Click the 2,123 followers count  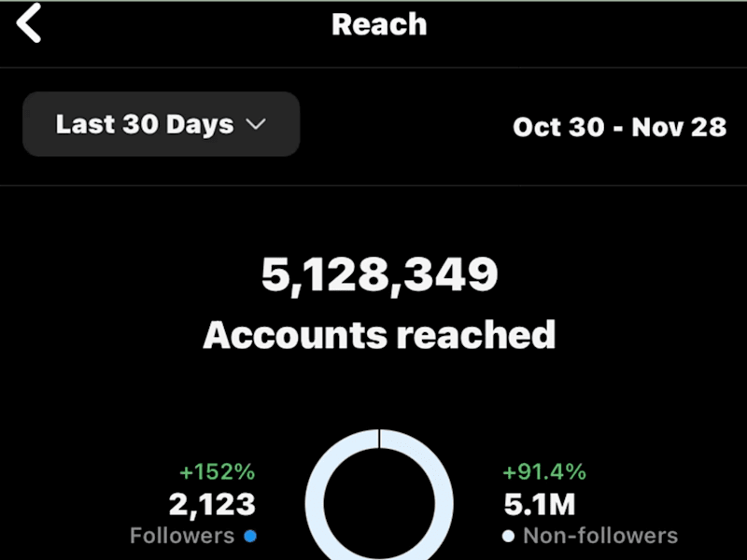click(212, 504)
